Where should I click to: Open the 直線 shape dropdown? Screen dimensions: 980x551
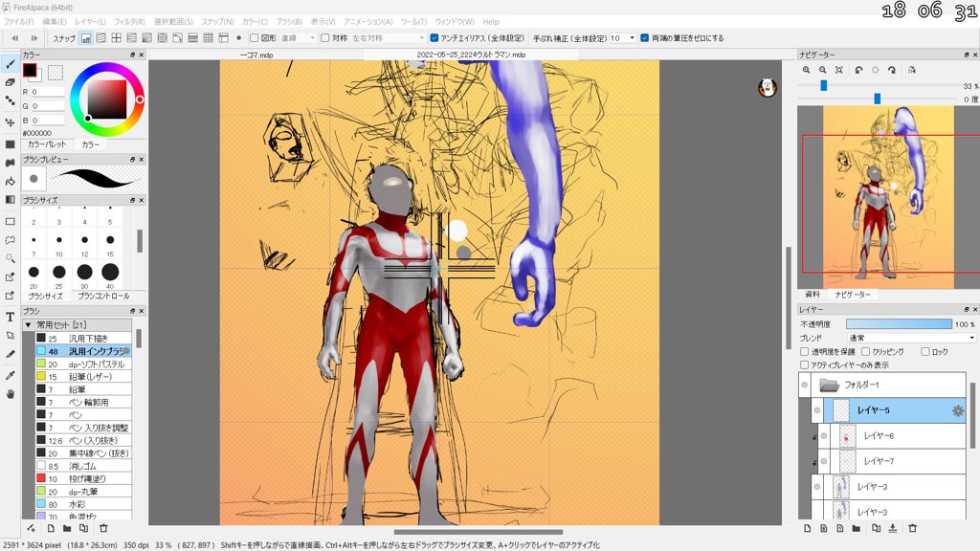click(298, 38)
